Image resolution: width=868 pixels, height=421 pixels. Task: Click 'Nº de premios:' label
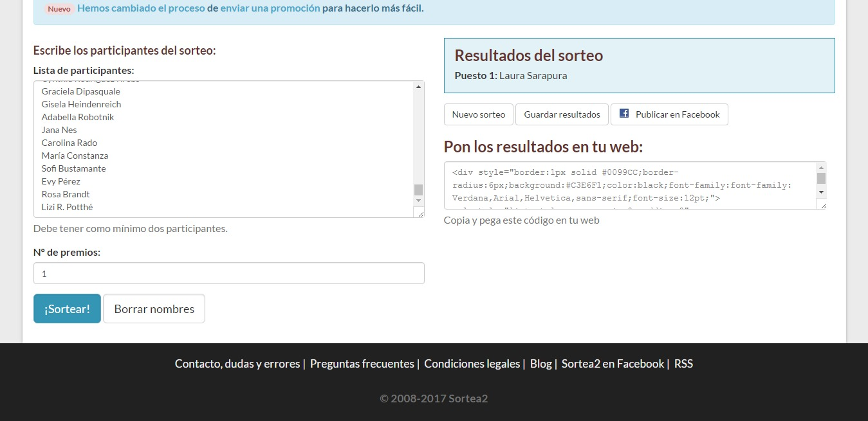(67, 253)
